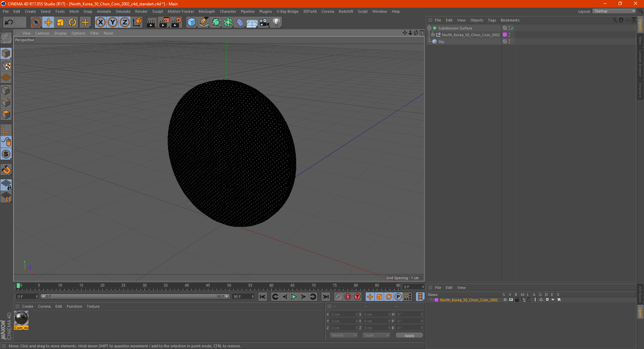Image resolution: width=644 pixels, height=349 pixels.
Task: Go to end of animation
Action: 326,297
